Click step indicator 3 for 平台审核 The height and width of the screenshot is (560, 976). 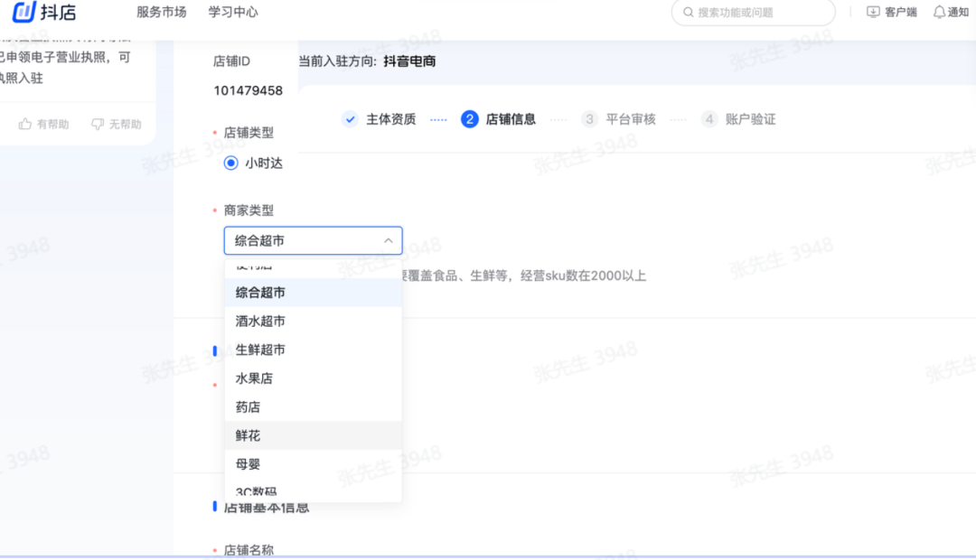(x=590, y=118)
